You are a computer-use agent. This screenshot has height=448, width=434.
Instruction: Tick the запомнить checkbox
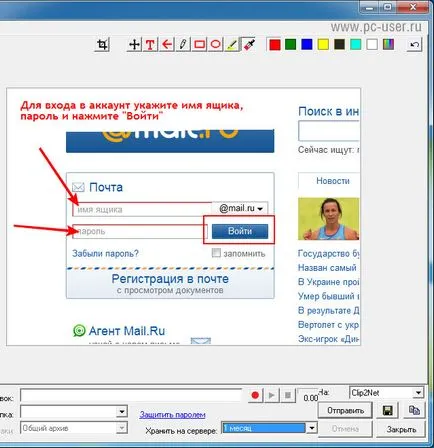(x=216, y=253)
